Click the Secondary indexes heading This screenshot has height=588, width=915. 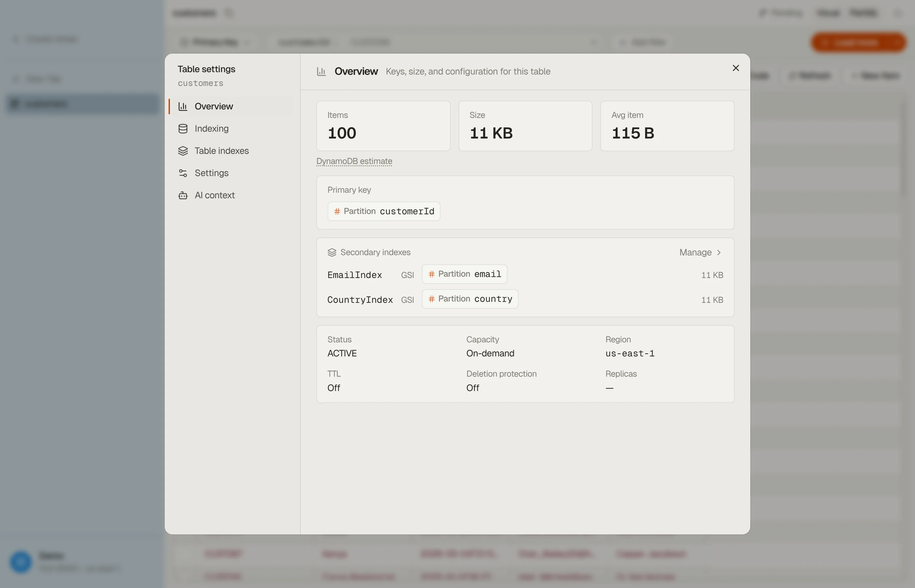(x=375, y=253)
